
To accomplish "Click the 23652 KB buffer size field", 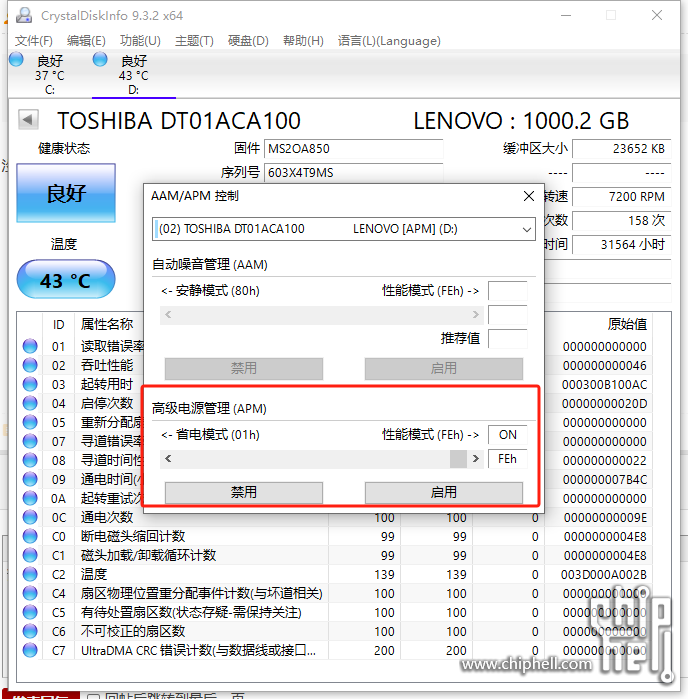I will click(x=622, y=148).
